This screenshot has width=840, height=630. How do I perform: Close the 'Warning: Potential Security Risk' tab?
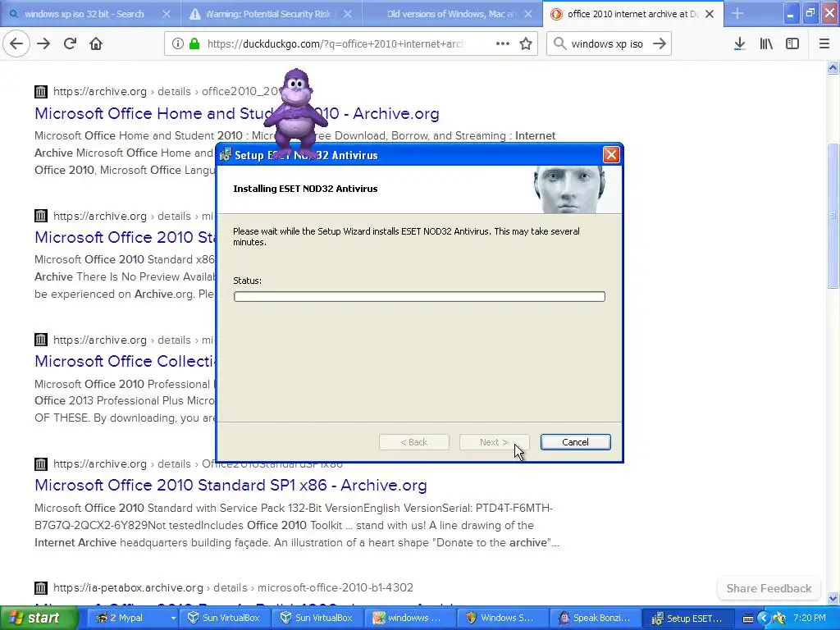click(x=347, y=14)
